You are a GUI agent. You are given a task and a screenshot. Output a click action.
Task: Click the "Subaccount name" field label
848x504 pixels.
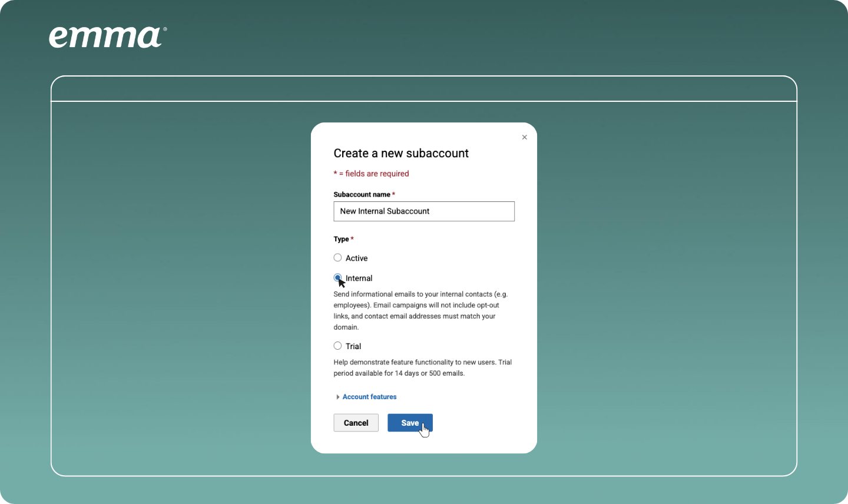(362, 194)
